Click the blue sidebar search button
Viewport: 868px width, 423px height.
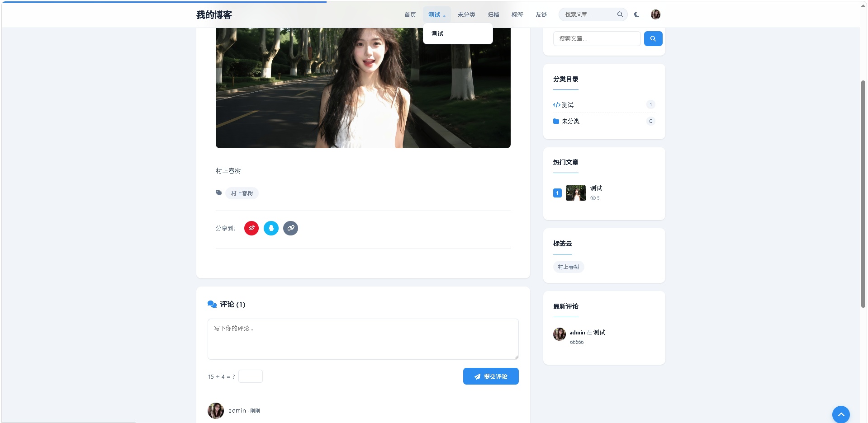(653, 38)
